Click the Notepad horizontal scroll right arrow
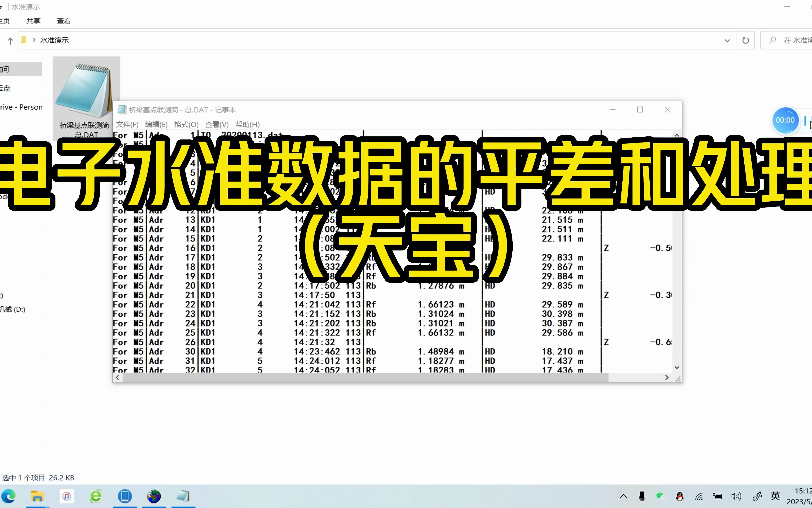 pyautogui.click(x=667, y=378)
